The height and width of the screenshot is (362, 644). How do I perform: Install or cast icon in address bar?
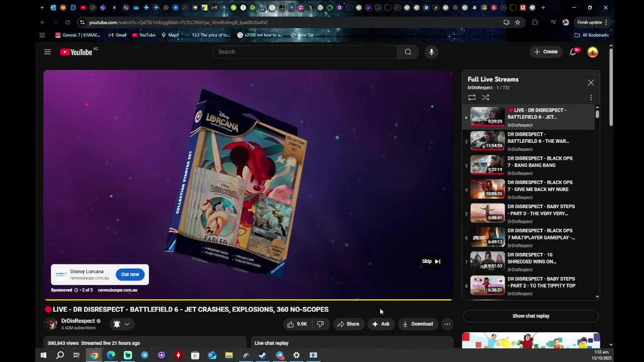tap(506, 22)
